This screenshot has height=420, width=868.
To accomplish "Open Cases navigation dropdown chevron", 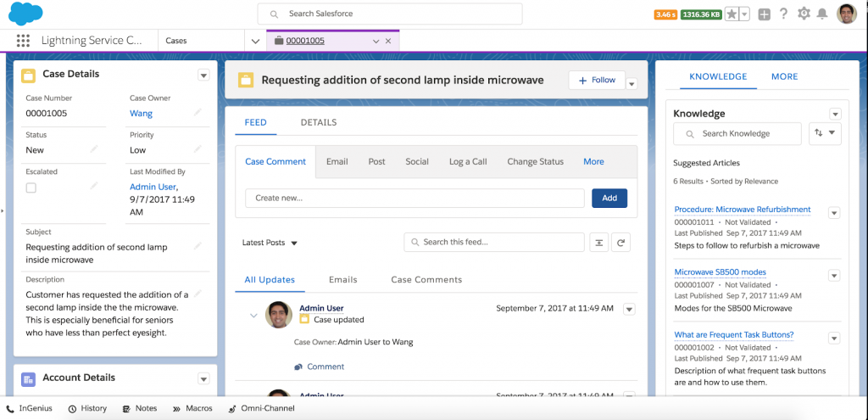I will (x=255, y=41).
